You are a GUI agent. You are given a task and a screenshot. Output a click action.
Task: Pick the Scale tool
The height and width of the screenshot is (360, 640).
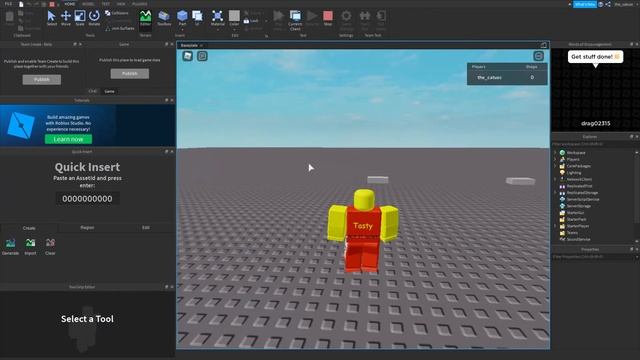pos(80,18)
